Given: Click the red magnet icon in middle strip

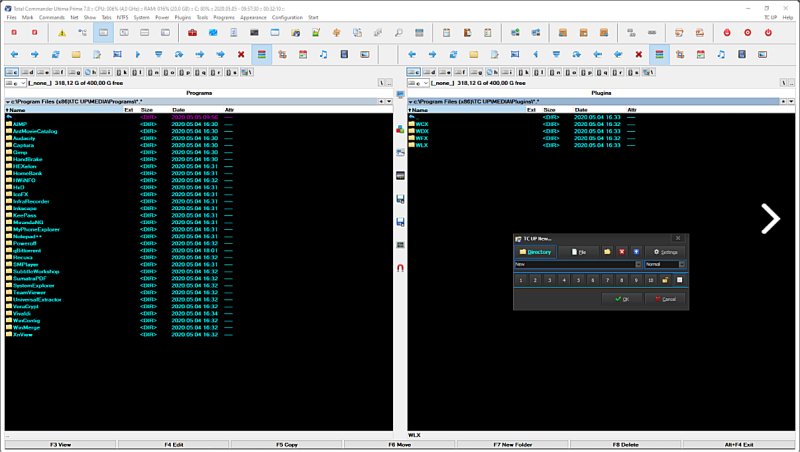Looking at the screenshot, I should pos(400,268).
